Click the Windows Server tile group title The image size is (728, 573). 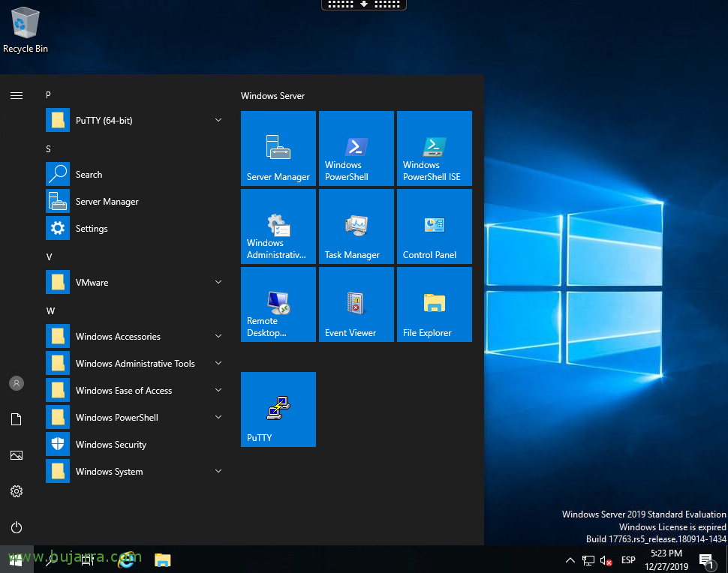[x=272, y=95]
